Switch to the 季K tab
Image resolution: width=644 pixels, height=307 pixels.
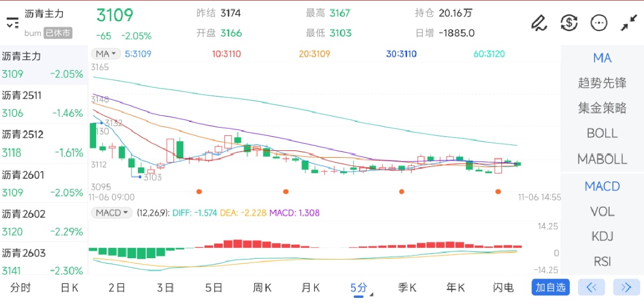pyautogui.click(x=407, y=288)
